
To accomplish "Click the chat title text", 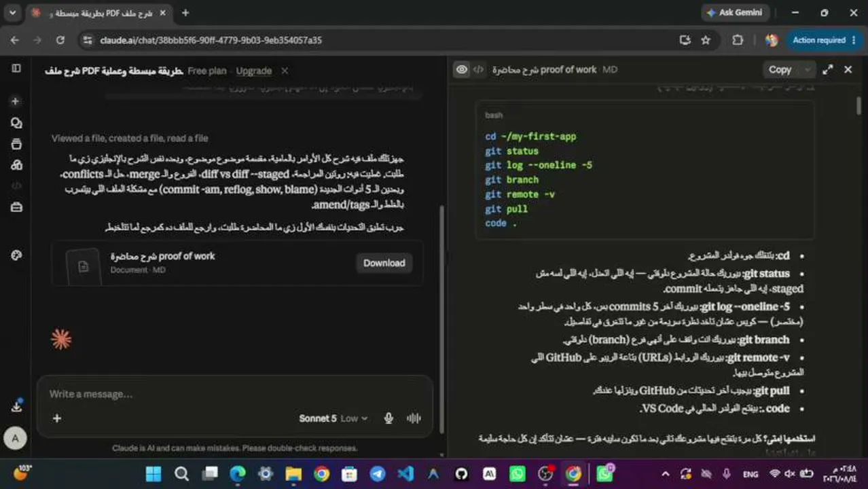I will [x=113, y=71].
